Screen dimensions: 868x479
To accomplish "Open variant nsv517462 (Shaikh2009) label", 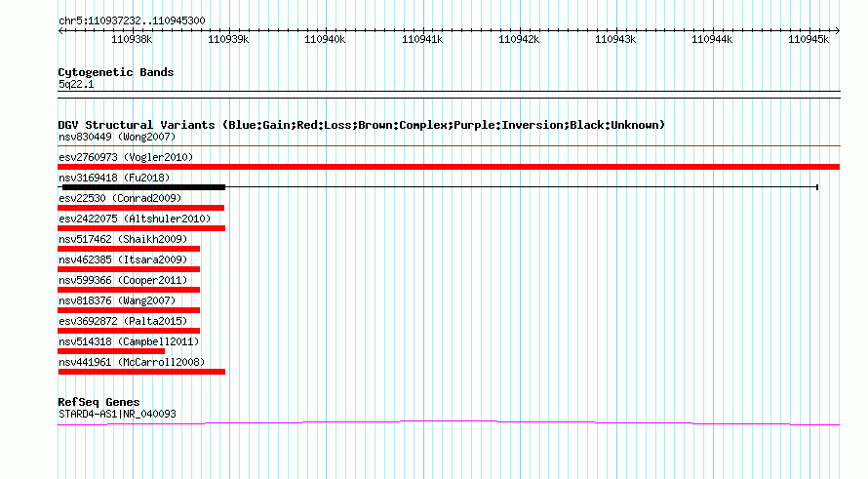I will pos(123,239).
